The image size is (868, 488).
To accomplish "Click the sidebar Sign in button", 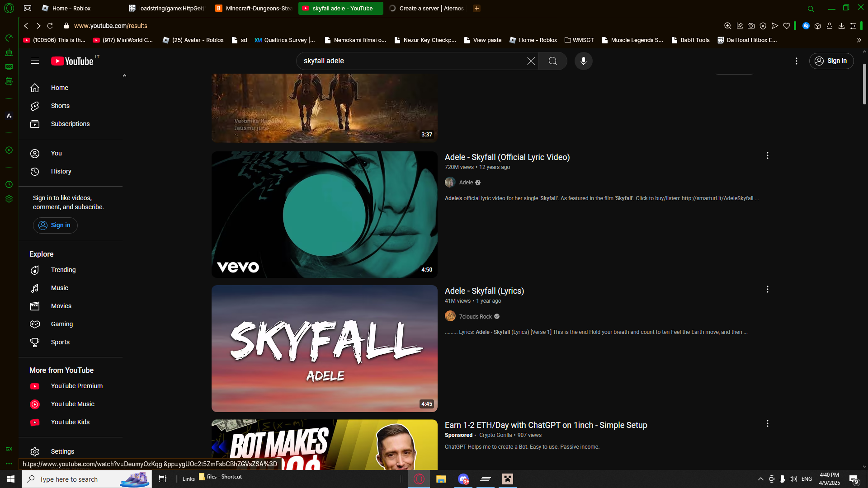I will click(55, 225).
